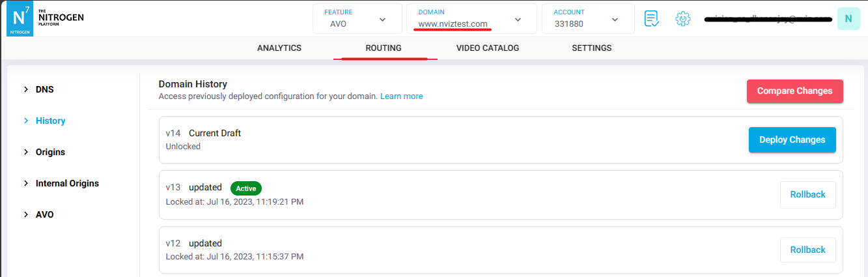
Task: Click the Nitrogen N7 platform logo
Action: click(x=20, y=19)
